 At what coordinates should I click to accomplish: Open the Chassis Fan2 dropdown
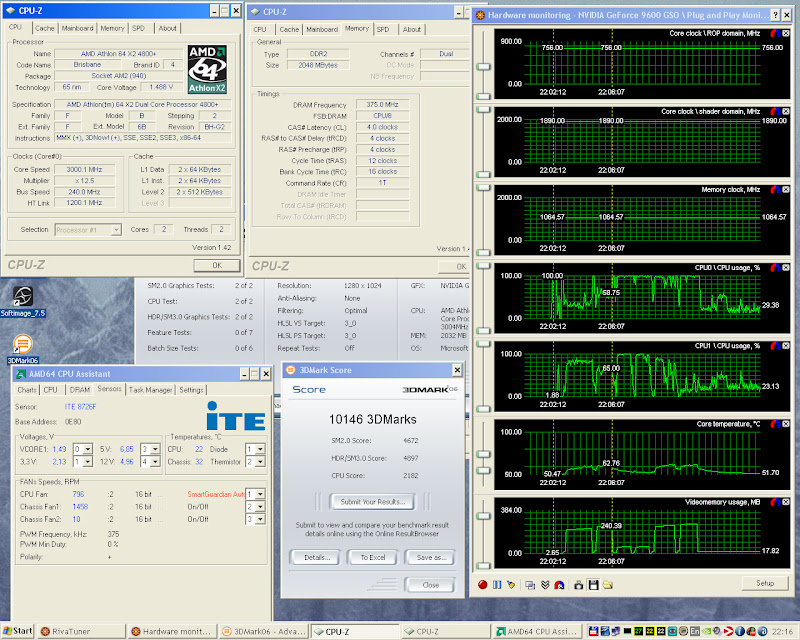pos(260,519)
